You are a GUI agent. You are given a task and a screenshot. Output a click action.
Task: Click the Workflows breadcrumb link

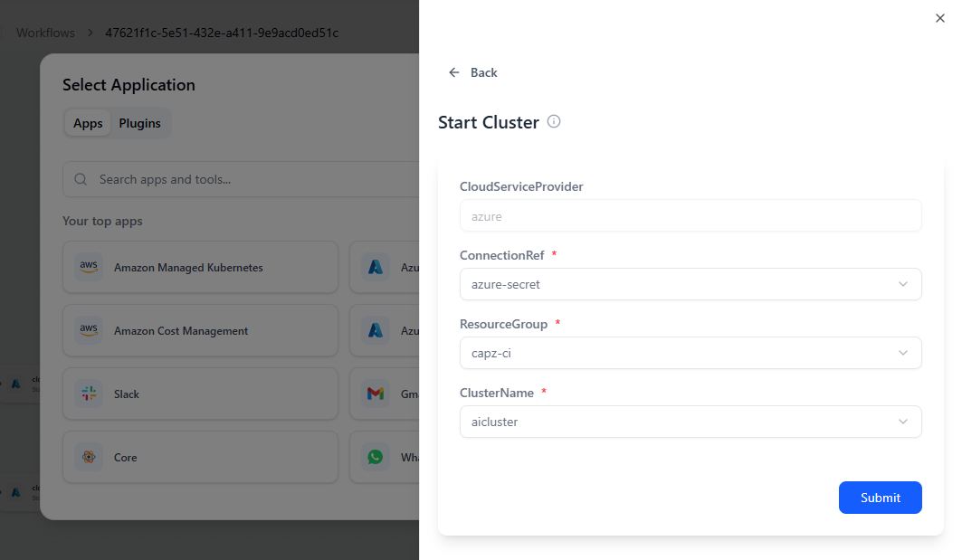pos(45,33)
